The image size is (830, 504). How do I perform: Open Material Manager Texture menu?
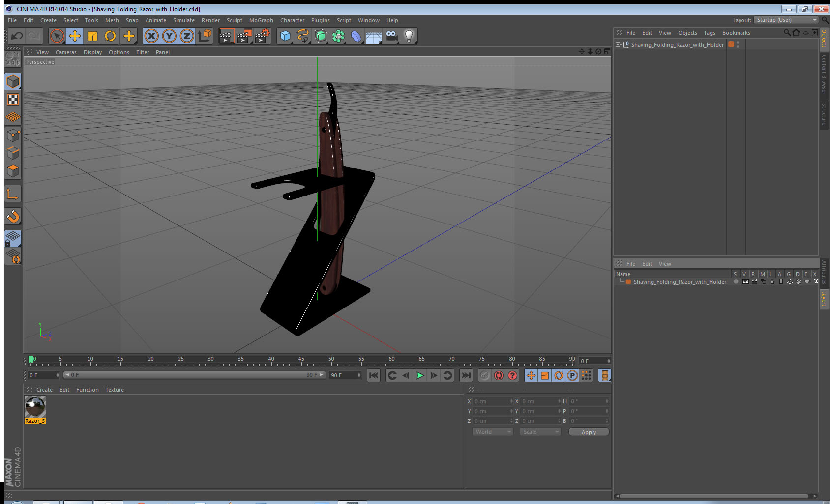pyautogui.click(x=115, y=390)
